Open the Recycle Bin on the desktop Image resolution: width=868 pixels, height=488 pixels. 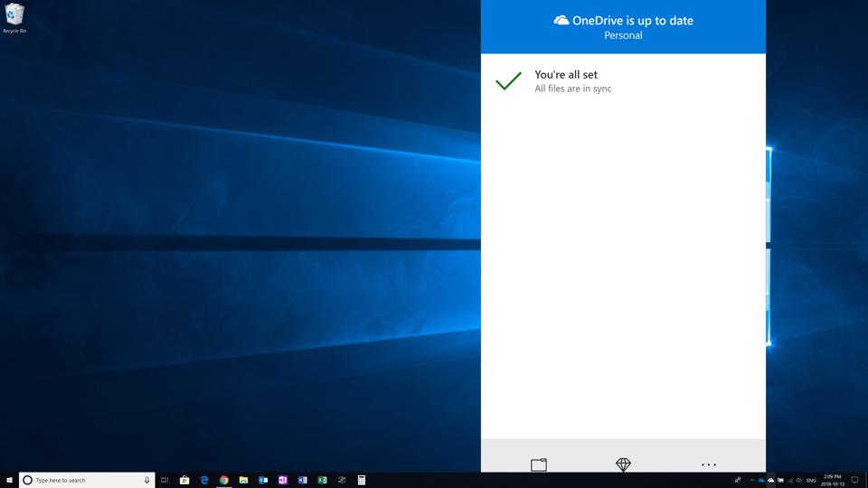click(x=14, y=18)
